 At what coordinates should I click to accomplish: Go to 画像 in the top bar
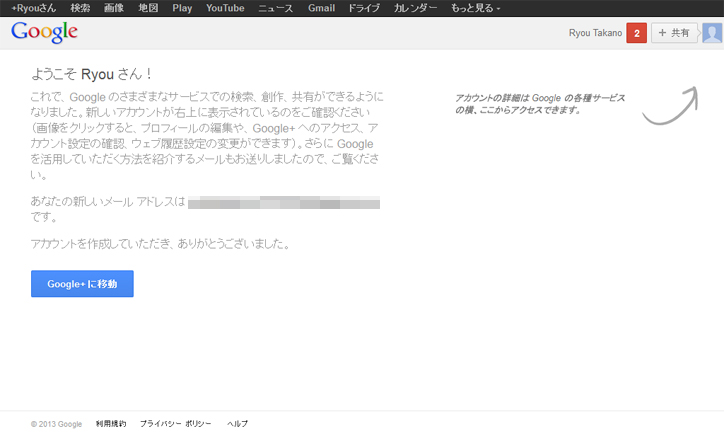[114, 8]
